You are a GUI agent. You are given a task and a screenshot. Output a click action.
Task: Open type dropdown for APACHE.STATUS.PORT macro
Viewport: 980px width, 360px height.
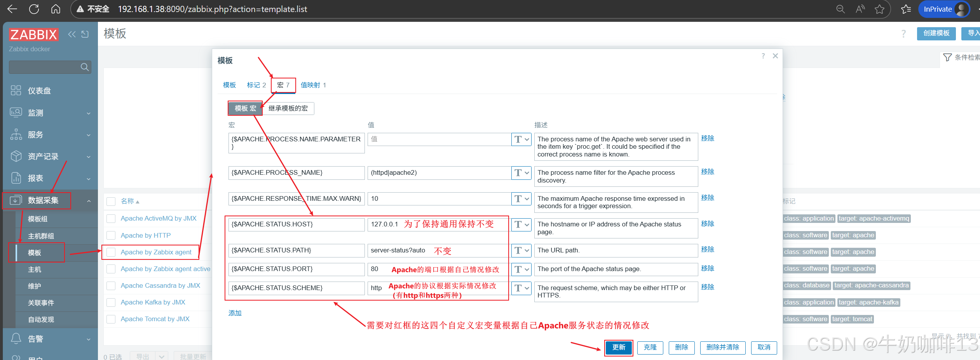click(521, 269)
